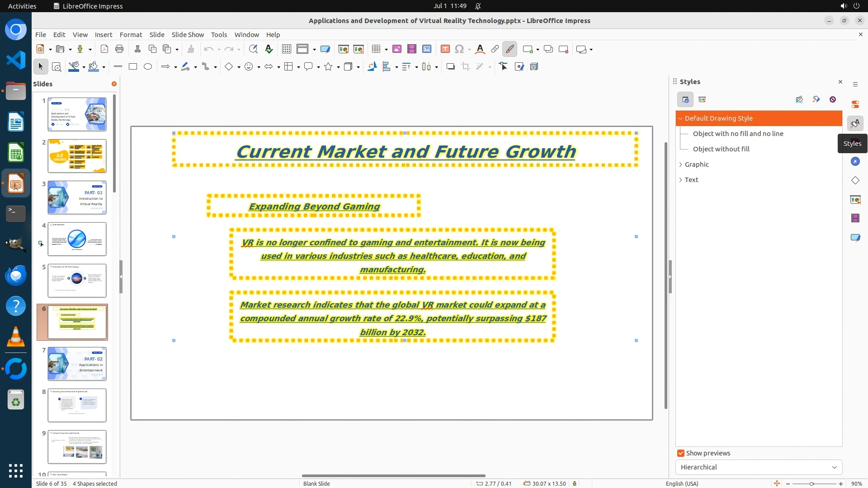The height and width of the screenshot is (488, 868).
Task: Toggle the Shadow icon in drawing toolbar
Action: tap(450, 67)
